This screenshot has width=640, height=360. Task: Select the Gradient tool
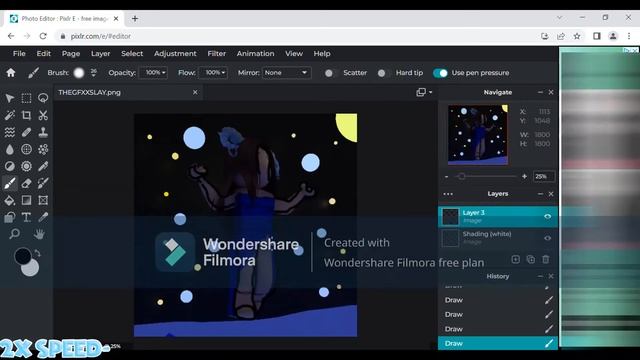(x=26, y=200)
